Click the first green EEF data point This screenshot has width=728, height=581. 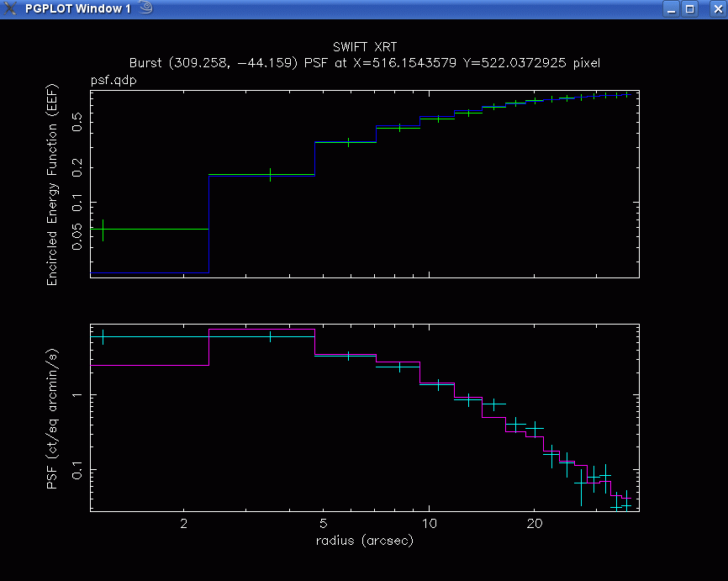click(103, 230)
